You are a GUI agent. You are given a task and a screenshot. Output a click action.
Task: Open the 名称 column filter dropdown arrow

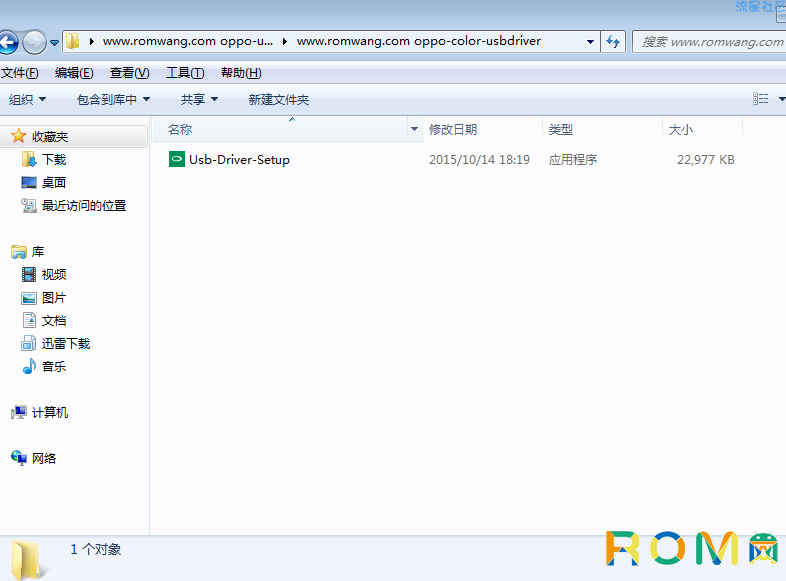click(415, 129)
